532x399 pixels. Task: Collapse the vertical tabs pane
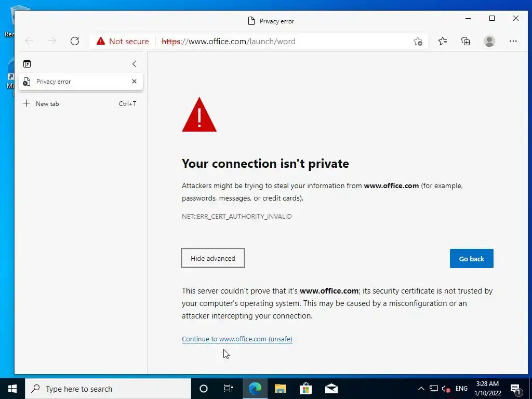tap(135, 64)
